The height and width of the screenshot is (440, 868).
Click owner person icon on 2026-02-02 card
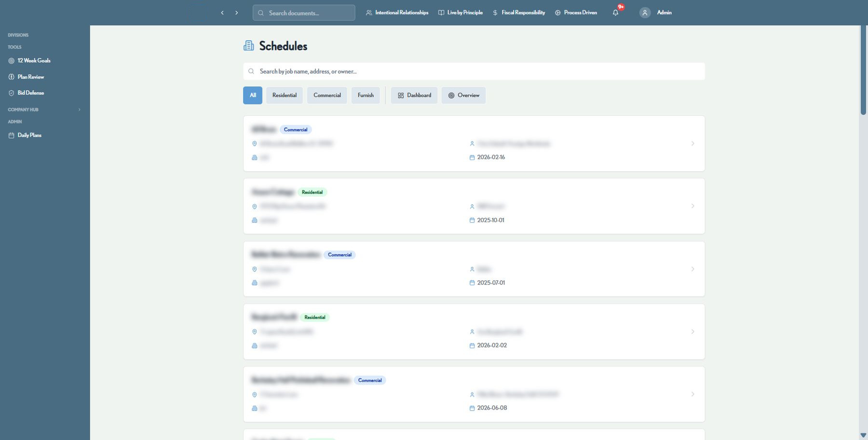click(472, 332)
